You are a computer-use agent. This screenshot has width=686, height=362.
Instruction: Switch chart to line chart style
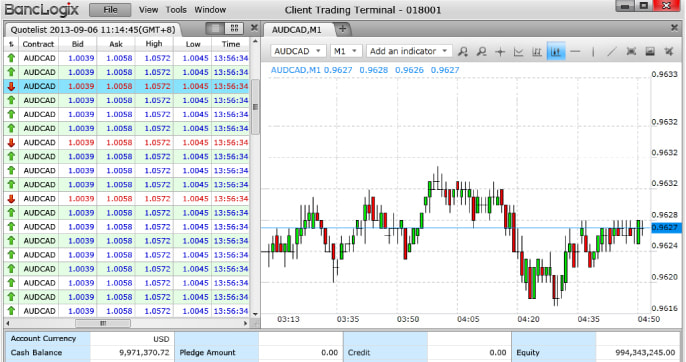[x=518, y=52]
